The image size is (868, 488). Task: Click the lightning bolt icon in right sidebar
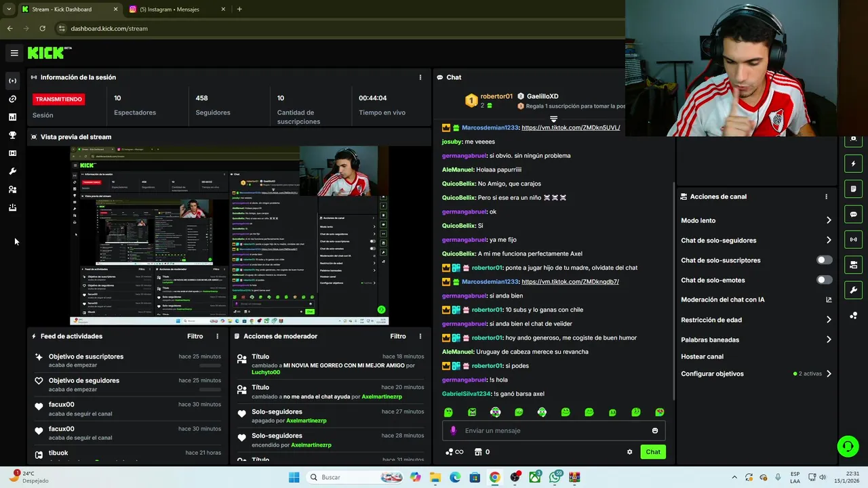tap(853, 163)
